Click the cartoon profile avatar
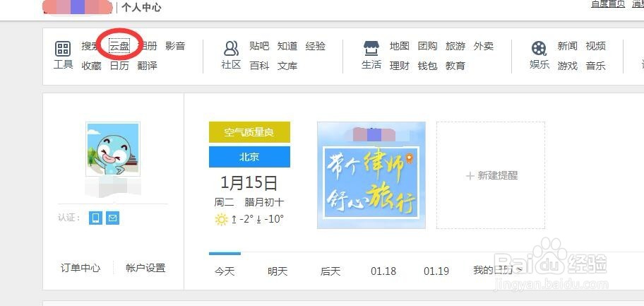644x306 pixels. (113, 149)
